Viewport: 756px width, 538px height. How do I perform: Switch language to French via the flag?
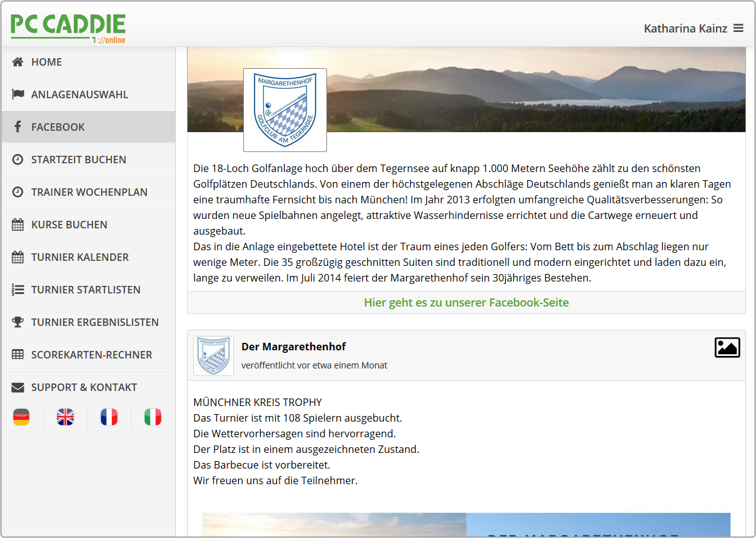109,417
